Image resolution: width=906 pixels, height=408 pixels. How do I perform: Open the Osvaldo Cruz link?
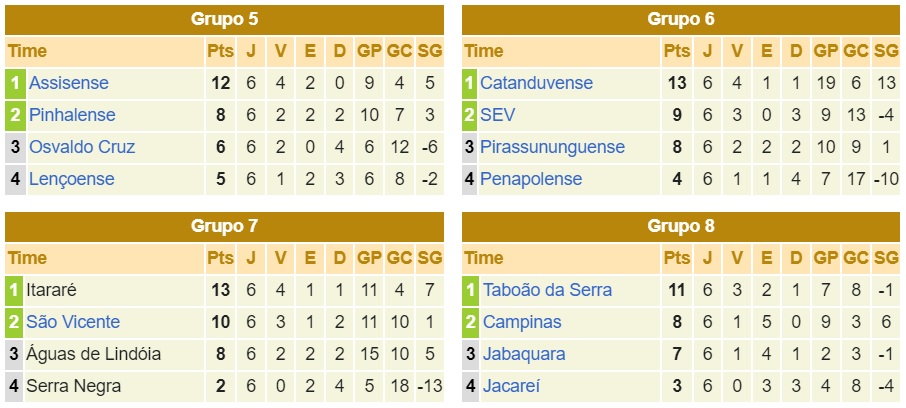(x=82, y=147)
